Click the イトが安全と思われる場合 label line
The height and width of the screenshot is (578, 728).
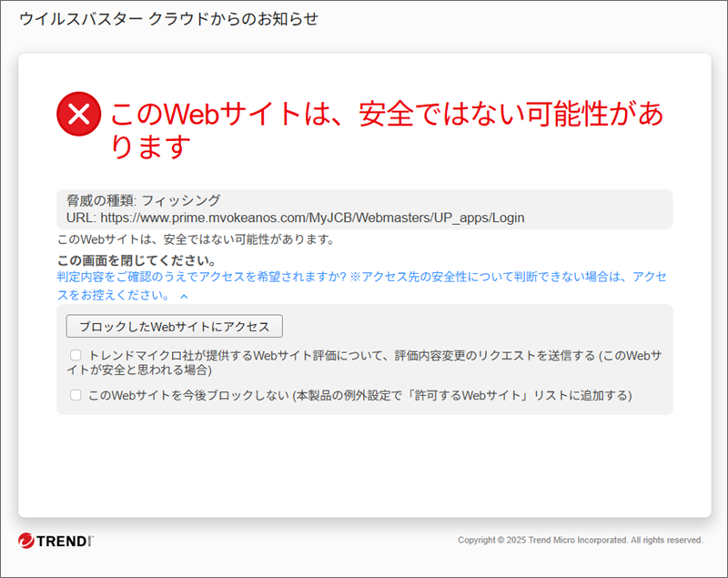tap(139, 370)
